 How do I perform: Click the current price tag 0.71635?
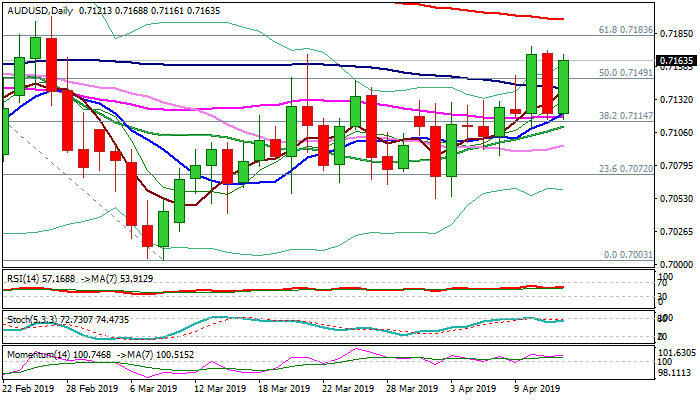click(x=676, y=60)
